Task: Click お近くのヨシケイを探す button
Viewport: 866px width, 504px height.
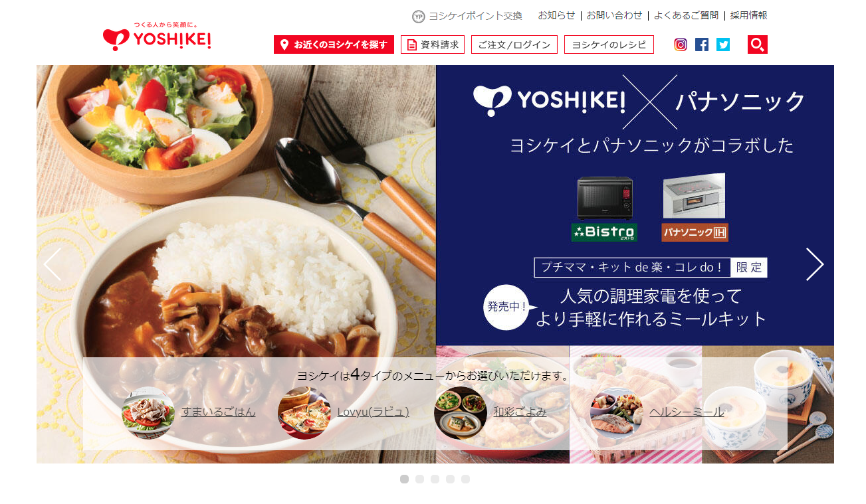Action: coord(334,44)
